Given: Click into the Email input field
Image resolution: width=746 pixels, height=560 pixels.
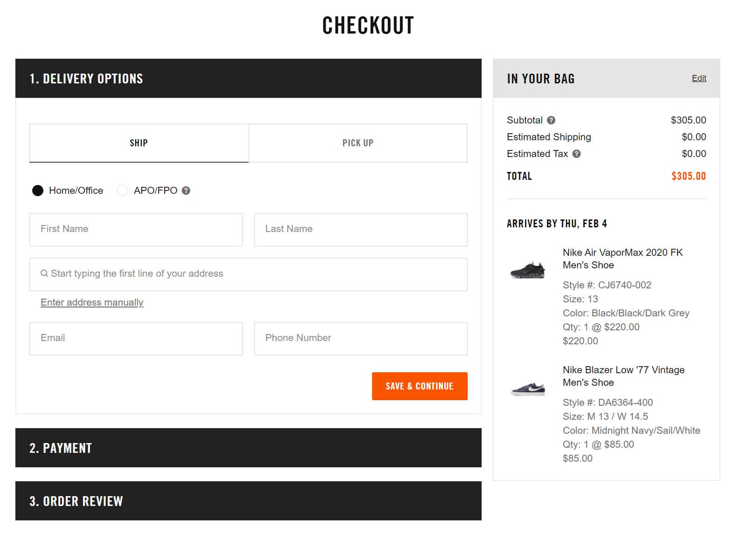Looking at the screenshot, I should point(136,339).
